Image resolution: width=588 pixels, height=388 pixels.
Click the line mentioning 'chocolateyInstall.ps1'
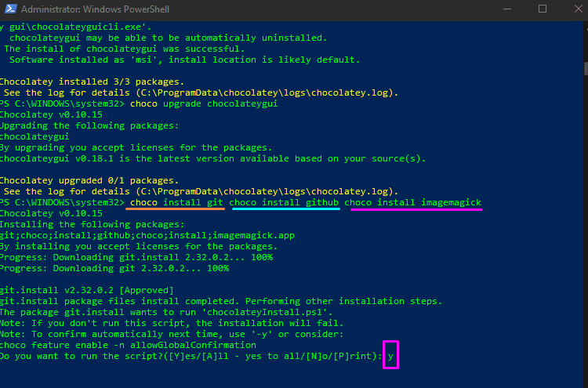click(x=166, y=312)
